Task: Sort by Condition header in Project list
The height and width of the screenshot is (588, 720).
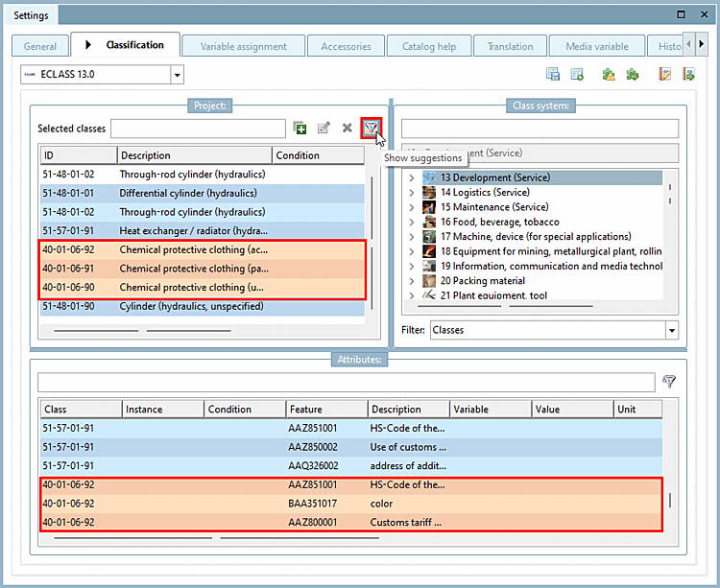Action: (318, 155)
